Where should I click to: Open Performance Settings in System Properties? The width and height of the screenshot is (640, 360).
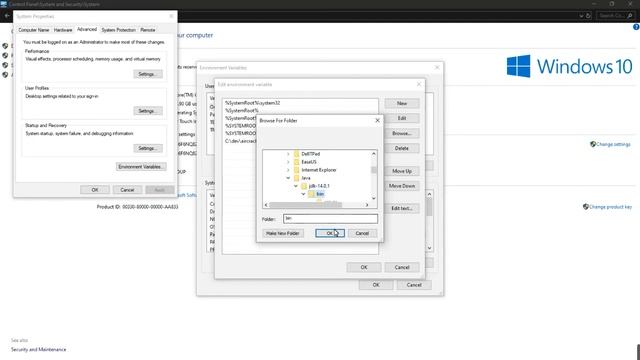(x=148, y=74)
